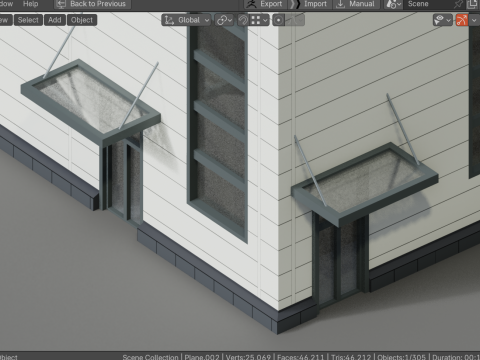Viewport: 480px width, 360px height.
Task: Toggle the orange show gizmo button
Action: (x=462, y=20)
